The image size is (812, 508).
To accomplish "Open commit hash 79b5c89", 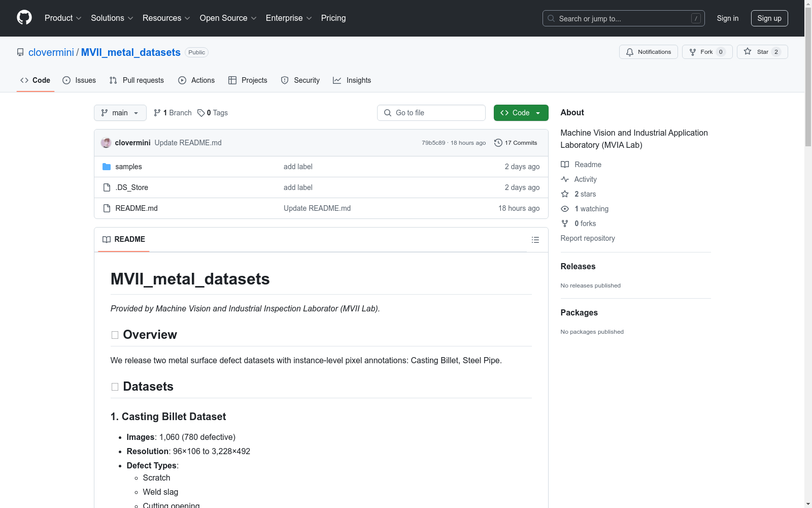I will pyautogui.click(x=433, y=143).
